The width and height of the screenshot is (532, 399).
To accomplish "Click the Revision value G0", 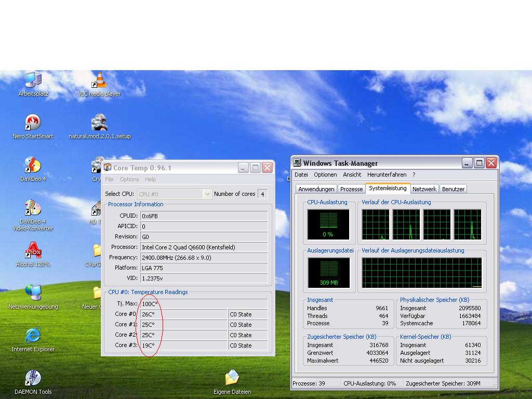I will [204, 236].
